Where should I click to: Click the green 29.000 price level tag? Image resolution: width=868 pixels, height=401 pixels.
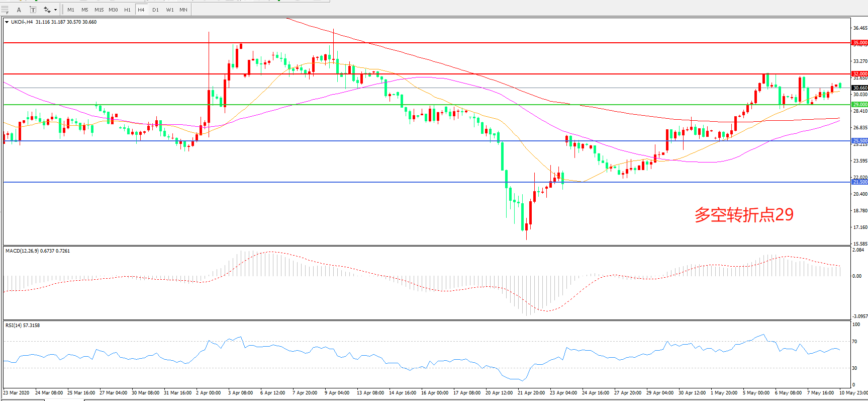point(859,105)
